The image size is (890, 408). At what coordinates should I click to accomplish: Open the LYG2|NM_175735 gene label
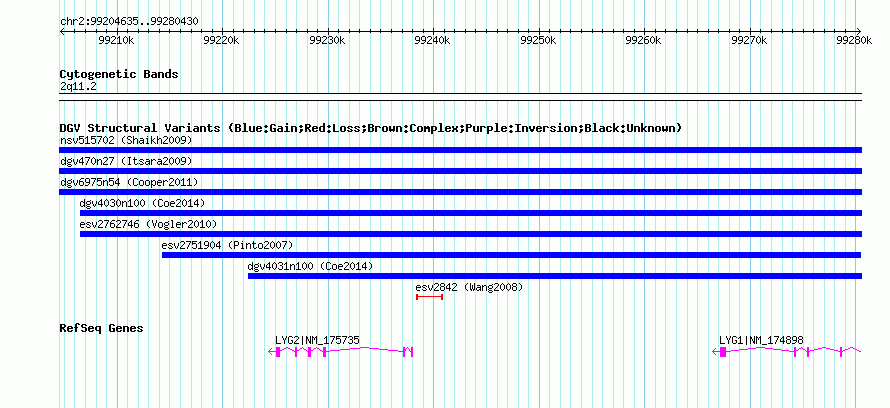coord(317,340)
